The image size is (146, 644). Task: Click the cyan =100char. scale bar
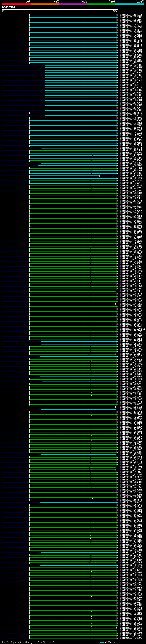(102, 642)
